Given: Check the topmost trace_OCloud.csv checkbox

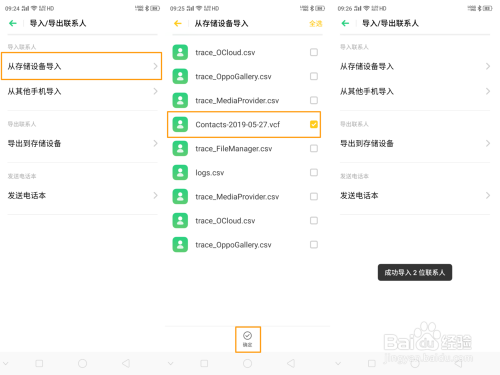Looking at the screenshot, I should (x=314, y=52).
